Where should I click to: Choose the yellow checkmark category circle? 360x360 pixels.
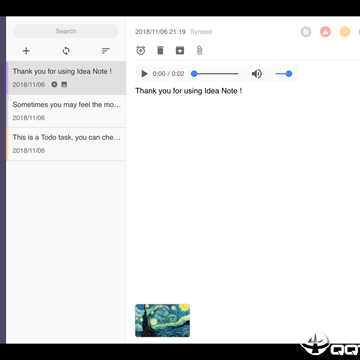pyautogui.click(x=345, y=32)
